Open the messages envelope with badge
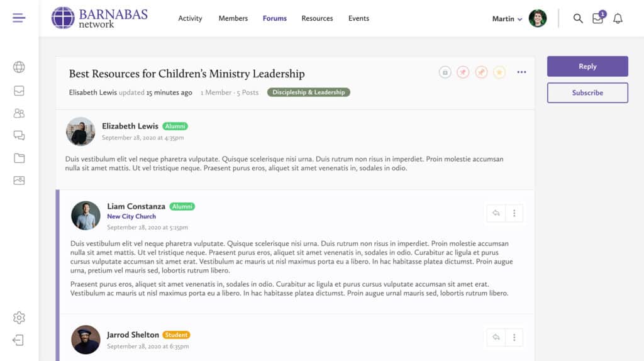Viewport: 644px width, 361px height. (597, 18)
